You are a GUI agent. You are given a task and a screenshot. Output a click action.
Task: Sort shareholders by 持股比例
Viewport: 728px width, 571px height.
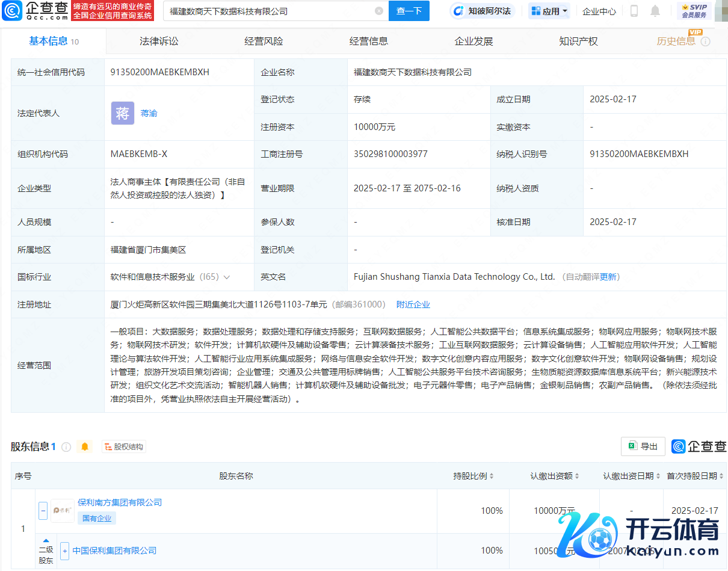[x=474, y=476]
